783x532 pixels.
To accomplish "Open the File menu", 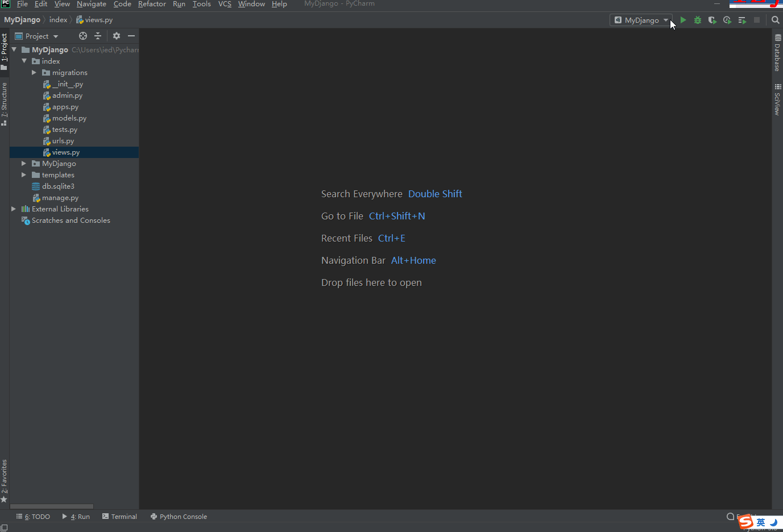I will click(22, 4).
